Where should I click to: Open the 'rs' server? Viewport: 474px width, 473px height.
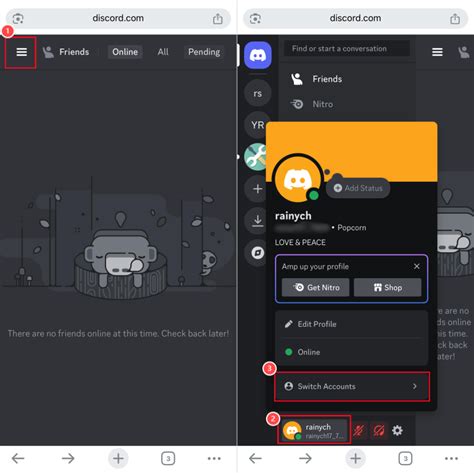[x=258, y=94]
